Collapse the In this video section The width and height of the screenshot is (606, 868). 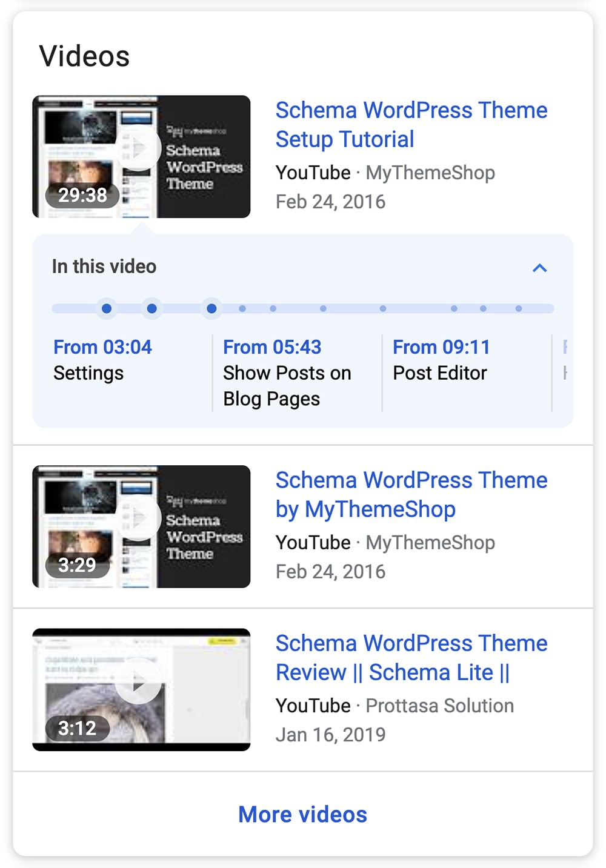[539, 268]
